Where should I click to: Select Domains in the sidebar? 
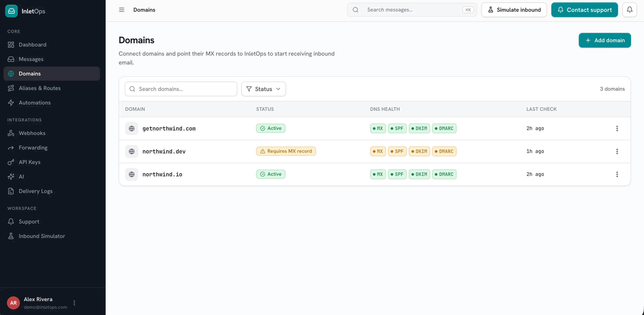[52, 74]
